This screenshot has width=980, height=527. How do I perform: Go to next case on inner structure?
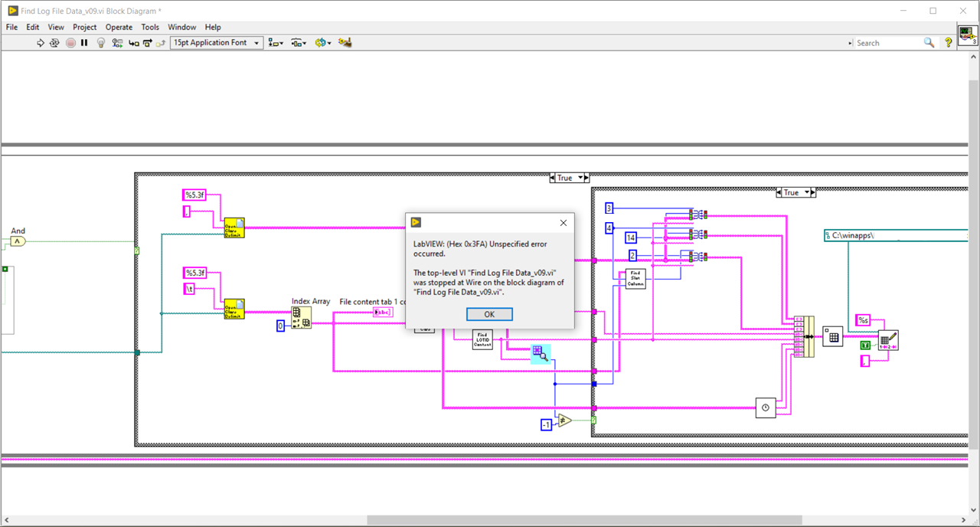tap(815, 192)
